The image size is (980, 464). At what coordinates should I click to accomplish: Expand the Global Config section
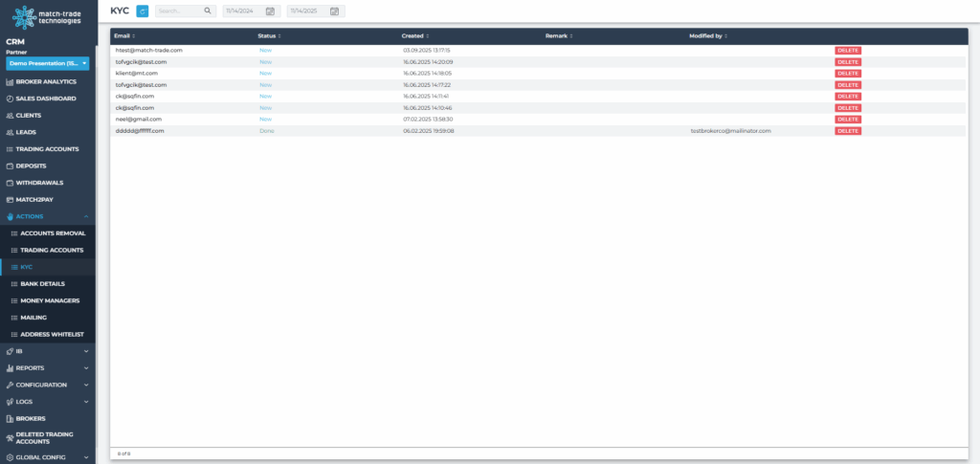point(86,456)
